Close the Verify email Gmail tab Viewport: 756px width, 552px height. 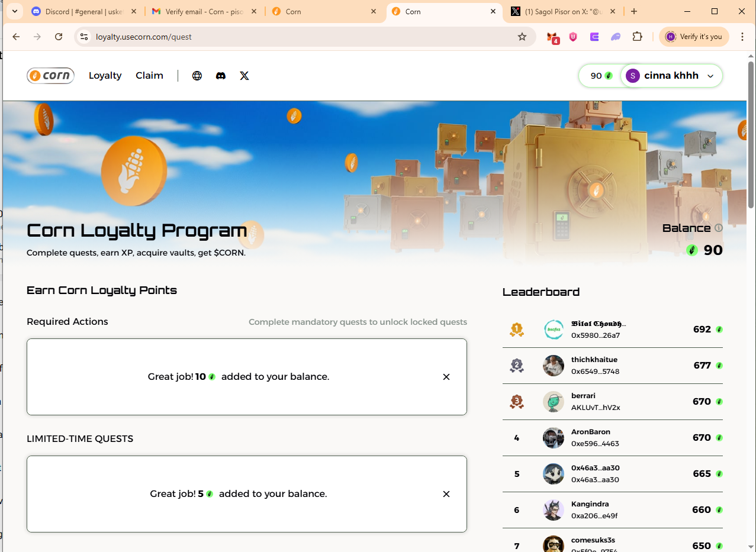253,11
